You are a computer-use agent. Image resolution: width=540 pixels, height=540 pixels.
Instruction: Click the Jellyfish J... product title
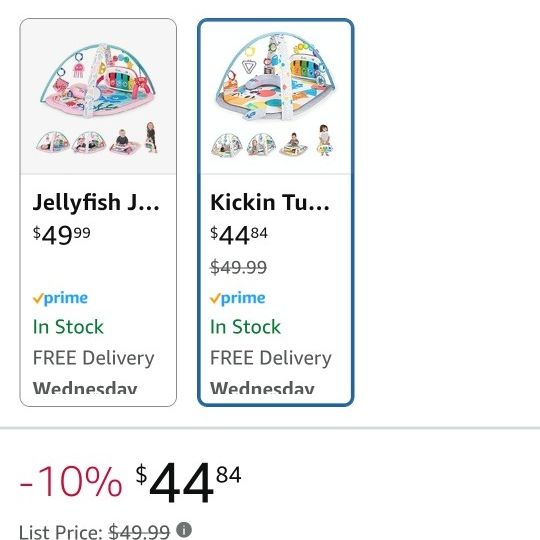[x=96, y=202]
